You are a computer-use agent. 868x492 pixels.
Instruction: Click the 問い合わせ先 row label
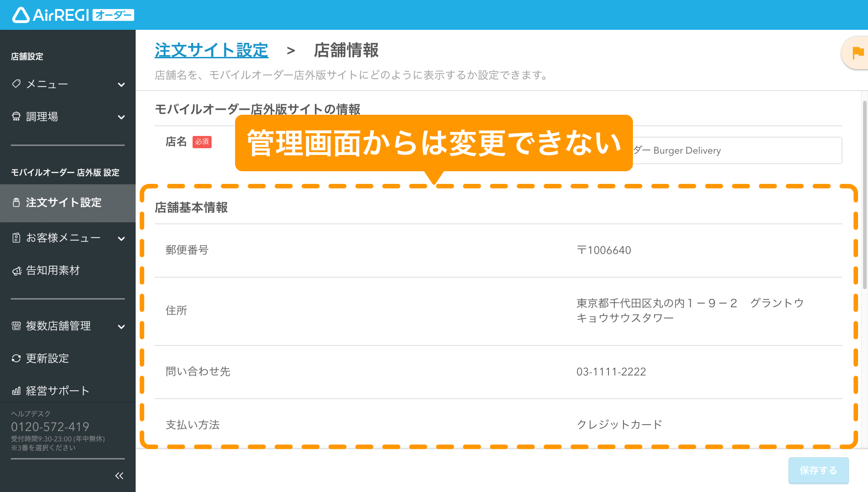point(198,371)
